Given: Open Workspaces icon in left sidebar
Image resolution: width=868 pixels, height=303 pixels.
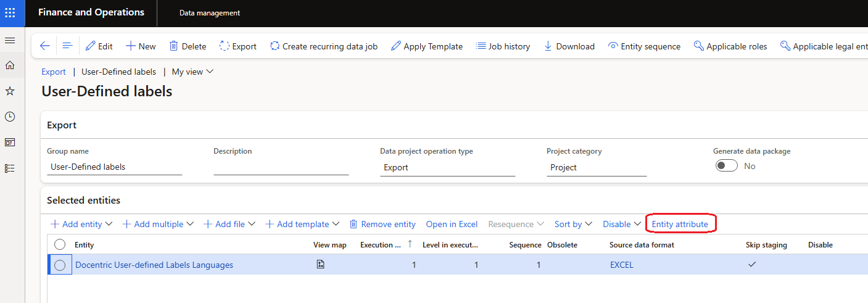Looking at the screenshot, I should pos(10,143).
